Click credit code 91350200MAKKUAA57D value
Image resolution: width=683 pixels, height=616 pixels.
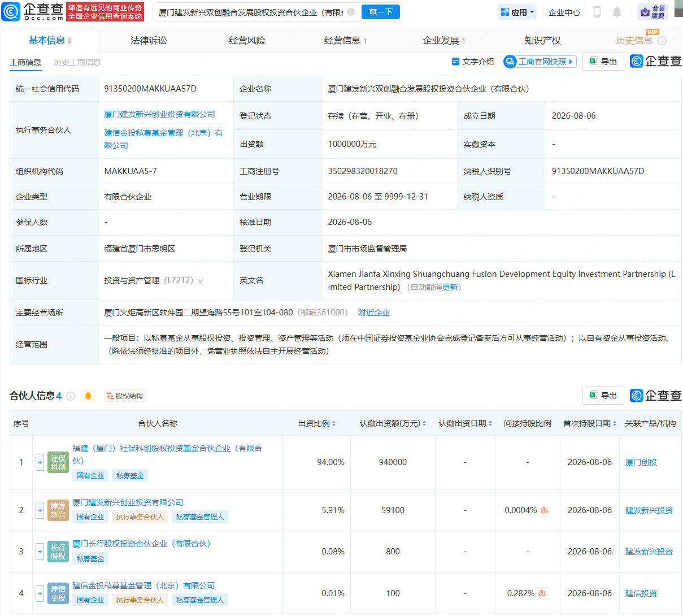[x=150, y=89]
